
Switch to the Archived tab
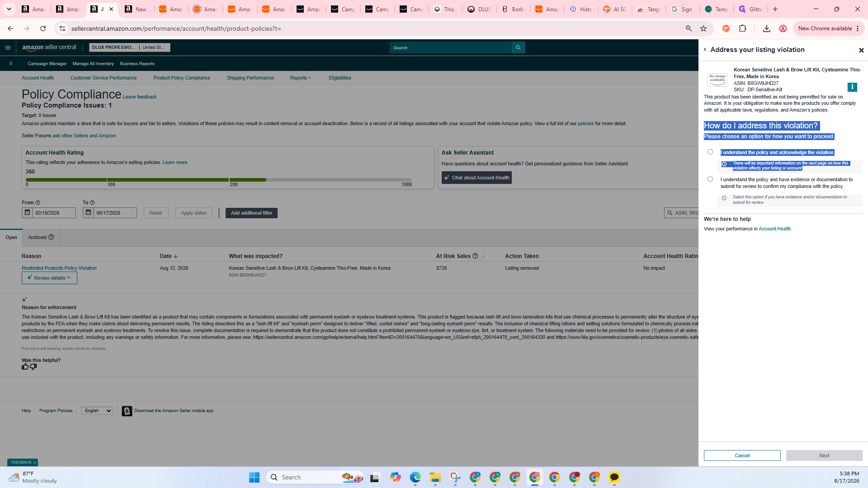point(41,238)
